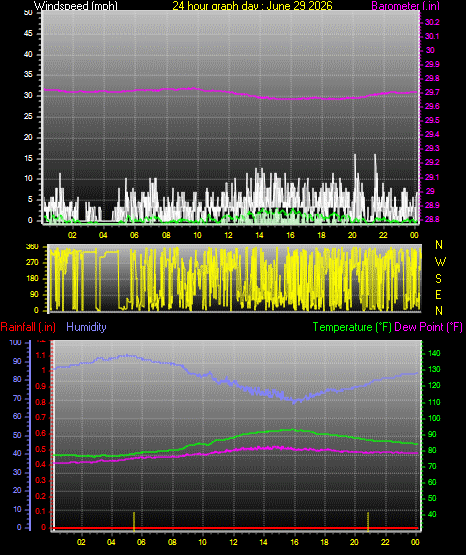Click the windspeed axis value "25"
This screenshot has width=466, height=555.
(x=28, y=116)
